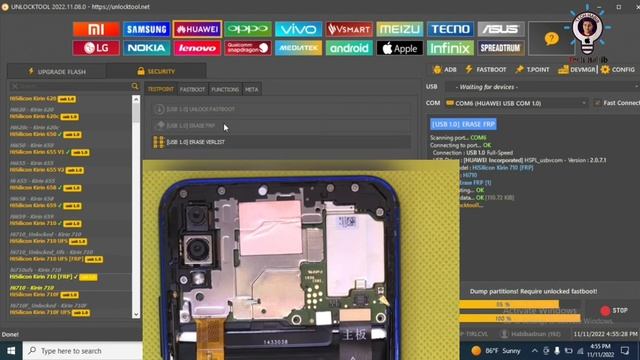640x360 pixels.
Task: Click highlighted [USB 1.0] ERASE FRP log header
Action: (x=463, y=124)
